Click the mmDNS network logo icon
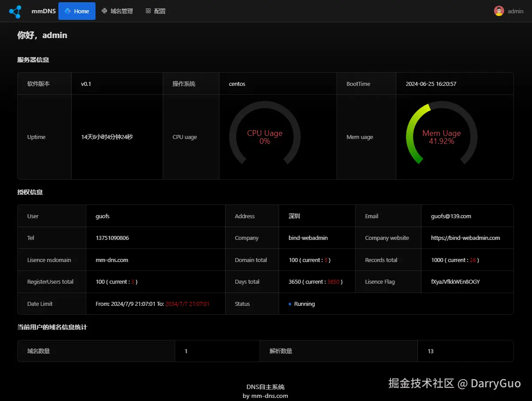Viewport: 532px width, 401px height. pyautogui.click(x=15, y=12)
